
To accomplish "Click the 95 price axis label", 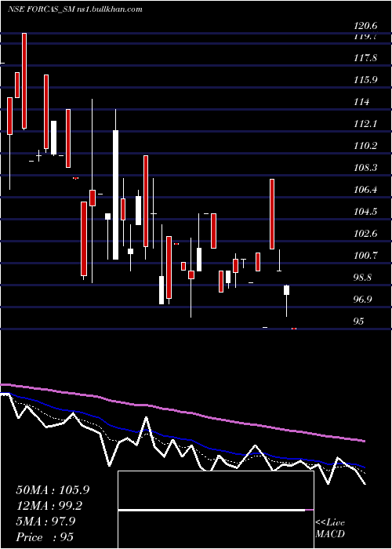I will coord(359,322).
